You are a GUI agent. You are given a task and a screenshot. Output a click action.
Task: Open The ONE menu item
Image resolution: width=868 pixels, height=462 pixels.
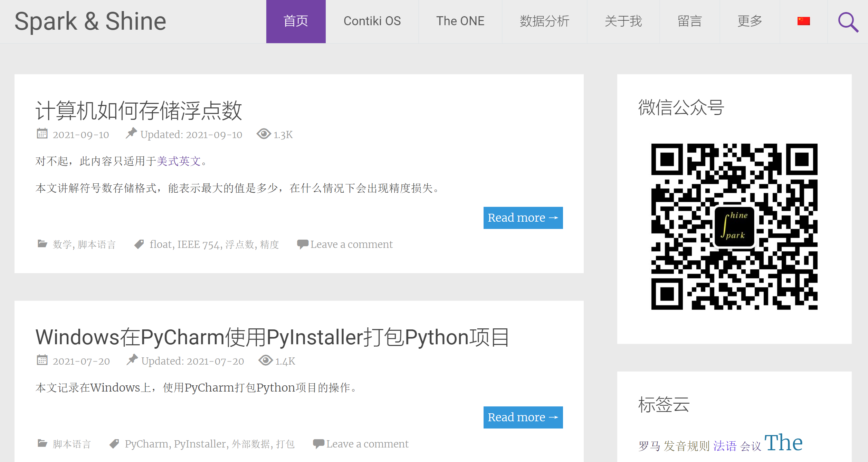point(460,21)
